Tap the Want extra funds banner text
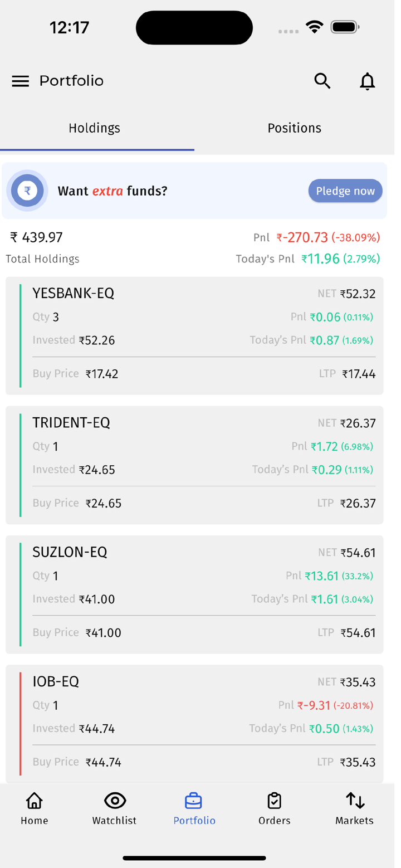 (x=113, y=191)
